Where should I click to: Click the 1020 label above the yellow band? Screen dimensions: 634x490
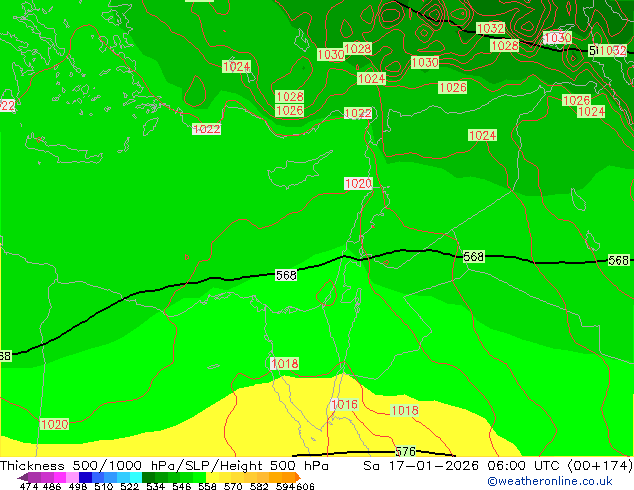(x=55, y=425)
